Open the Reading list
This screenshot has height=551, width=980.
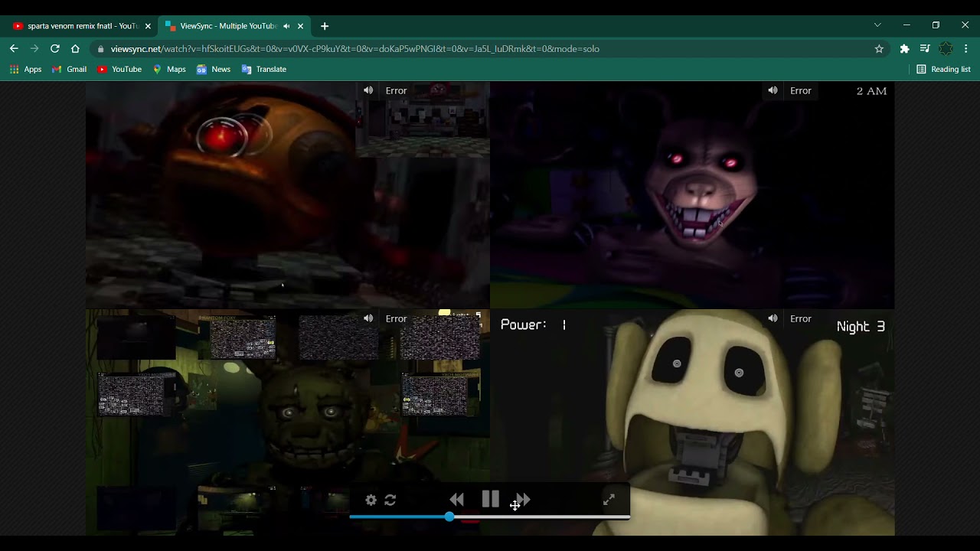(x=943, y=69)
